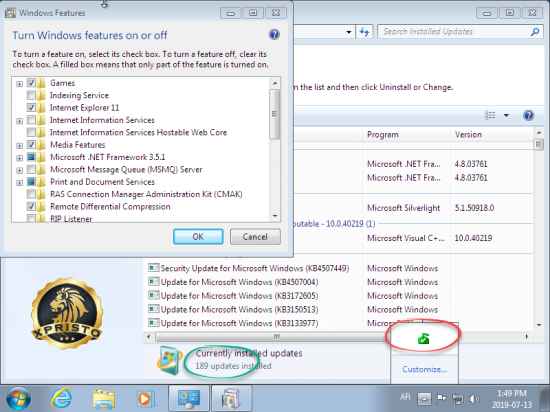
Task: Click features list scroll down arrow
Action: pos(275,216)
